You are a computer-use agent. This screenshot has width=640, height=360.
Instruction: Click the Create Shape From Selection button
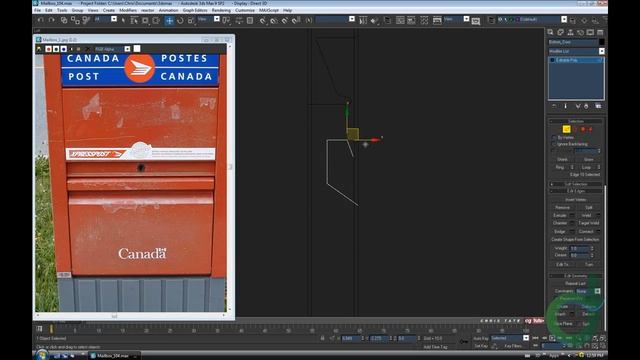tap(576, 240)
